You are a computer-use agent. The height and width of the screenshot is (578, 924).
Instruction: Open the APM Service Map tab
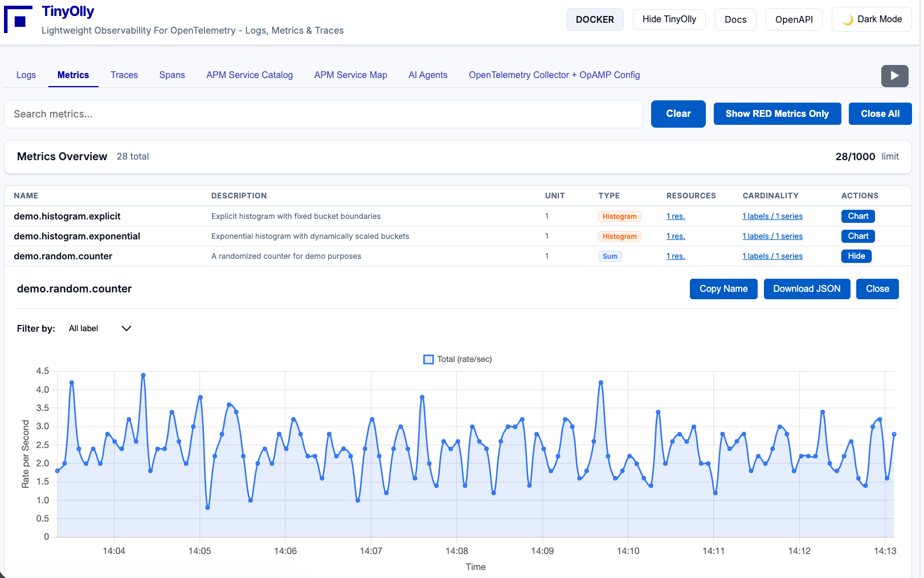pos(350,75)
